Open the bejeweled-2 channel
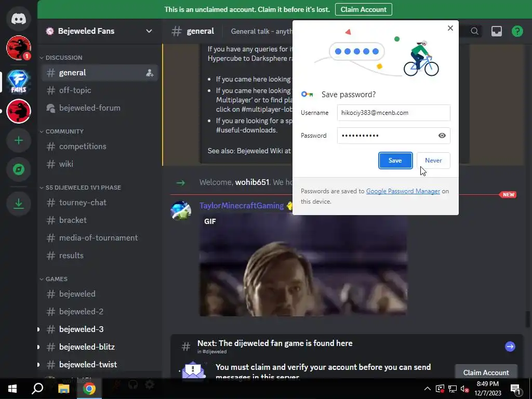Image resolution: width=532 pixels, height=399 pixels. click(x=100, y=312)
